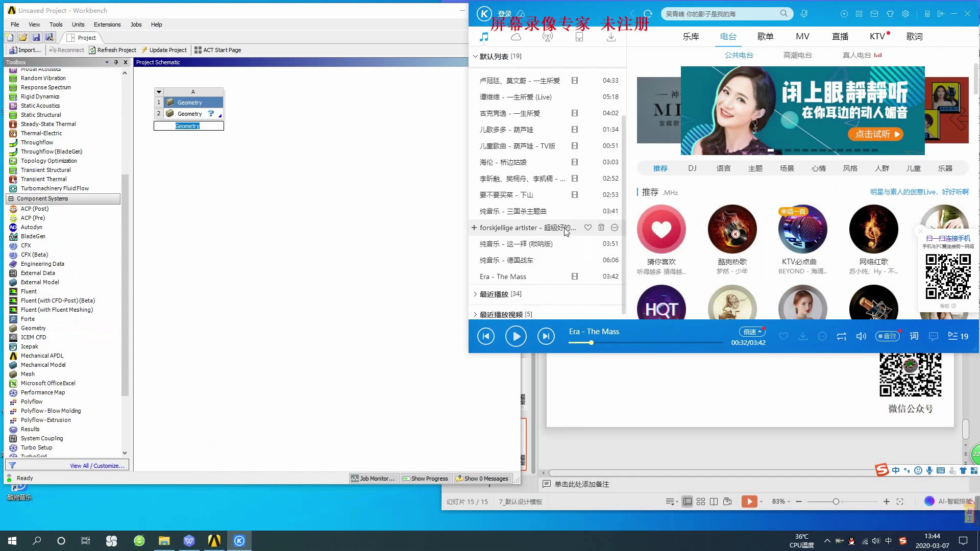Skip to the next track
Viewport: 980px width, 551px height.
click(x=546, y=336)
